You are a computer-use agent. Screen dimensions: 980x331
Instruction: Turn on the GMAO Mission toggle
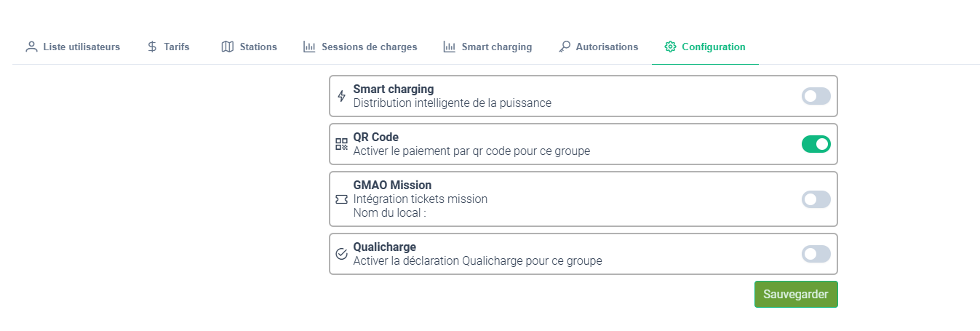click(816, 199)
